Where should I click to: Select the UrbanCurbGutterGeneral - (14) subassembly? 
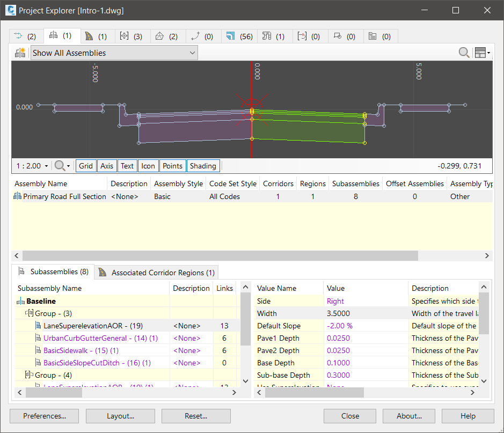(x=97, y=338)
